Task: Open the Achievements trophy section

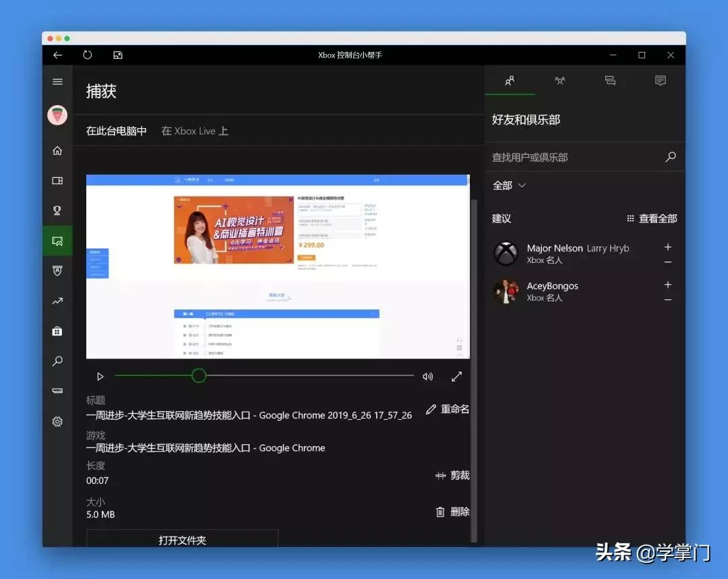Action: (x=57, y=210)
